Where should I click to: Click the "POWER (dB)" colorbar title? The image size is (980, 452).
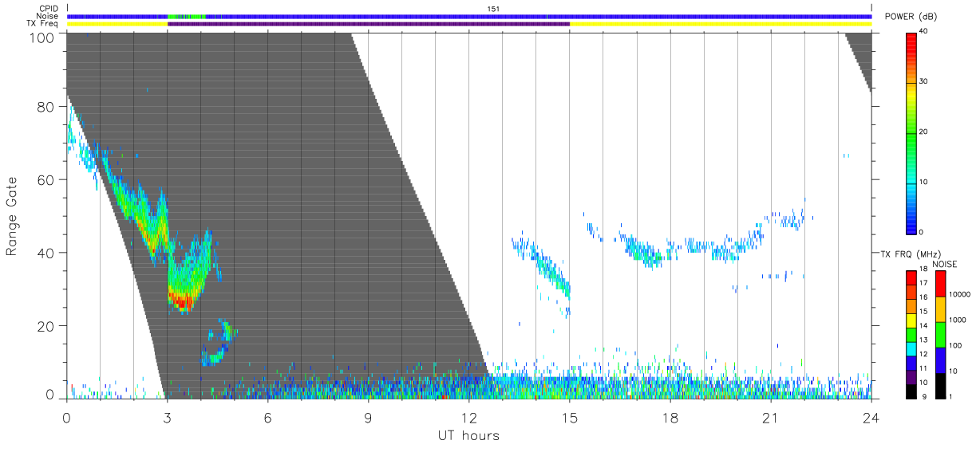tap(912, 17)
